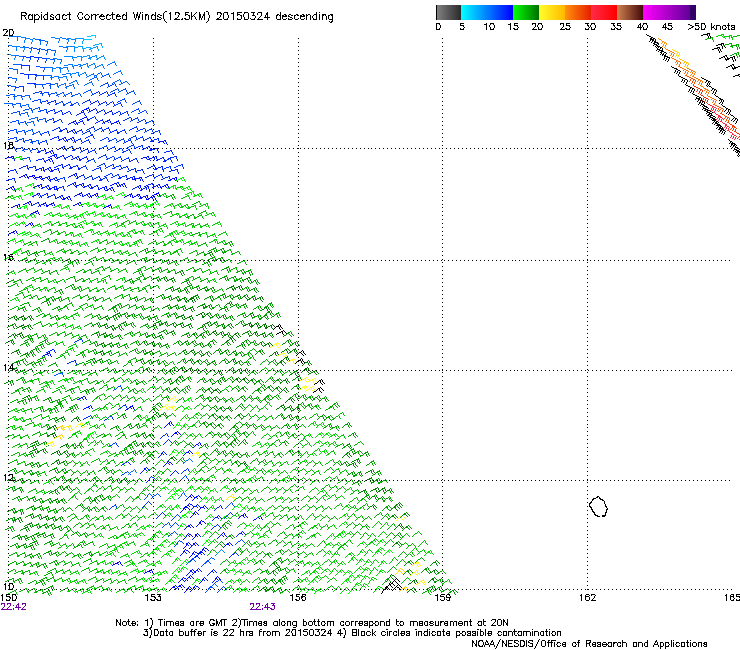This screenshot has width=740, height=650.
Task: Click the longitude axis label '162'
Action: click(587, 598)
